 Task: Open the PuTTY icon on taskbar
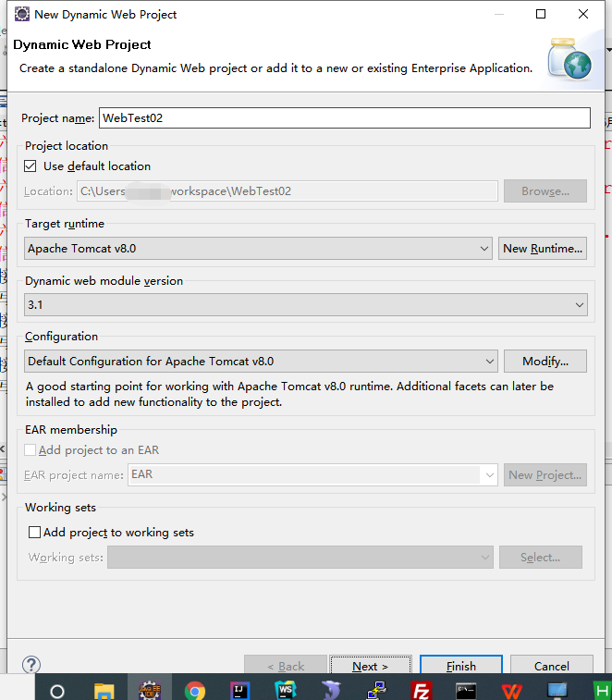(377, 691)
